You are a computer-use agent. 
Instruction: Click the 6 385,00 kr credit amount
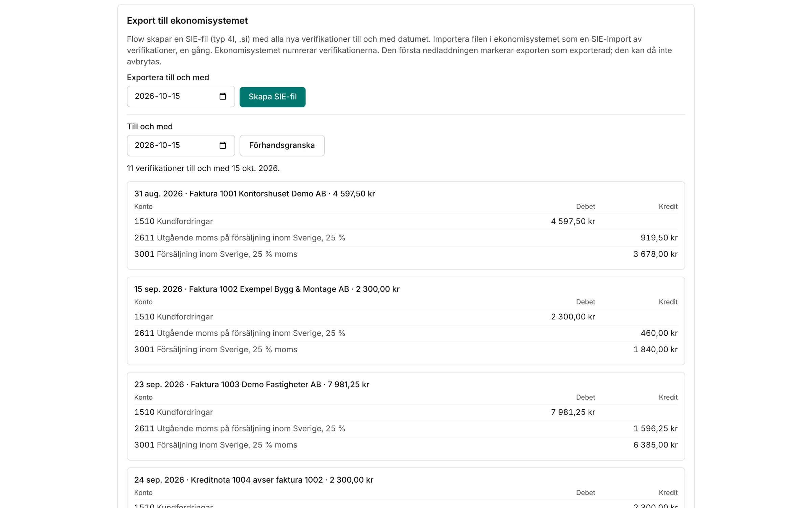(x=655, y=445)
